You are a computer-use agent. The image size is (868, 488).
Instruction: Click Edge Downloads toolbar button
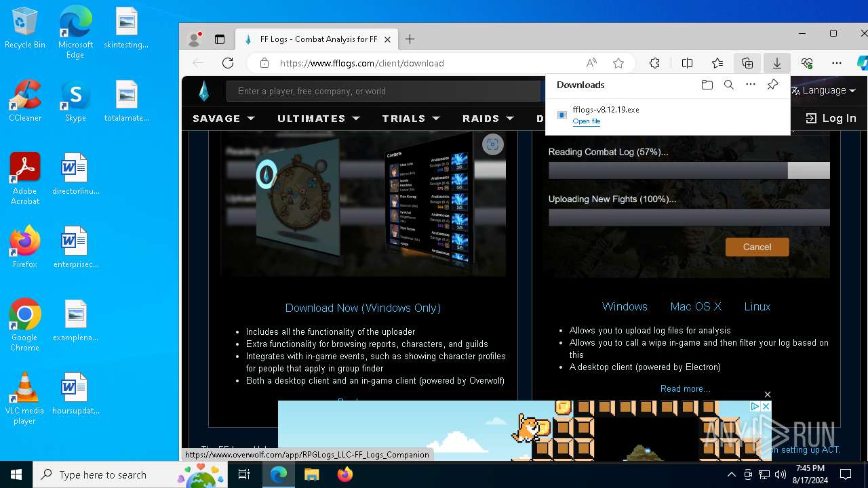coord(777,63)
